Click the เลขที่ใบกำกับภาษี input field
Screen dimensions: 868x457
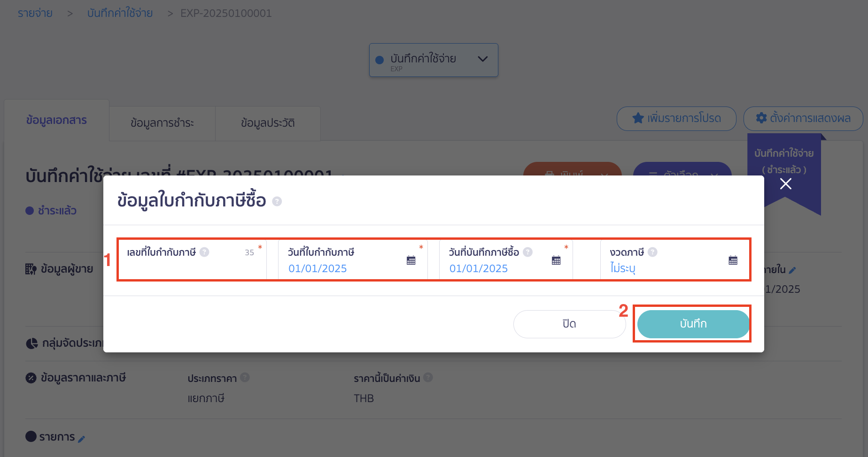pos(188,267)
